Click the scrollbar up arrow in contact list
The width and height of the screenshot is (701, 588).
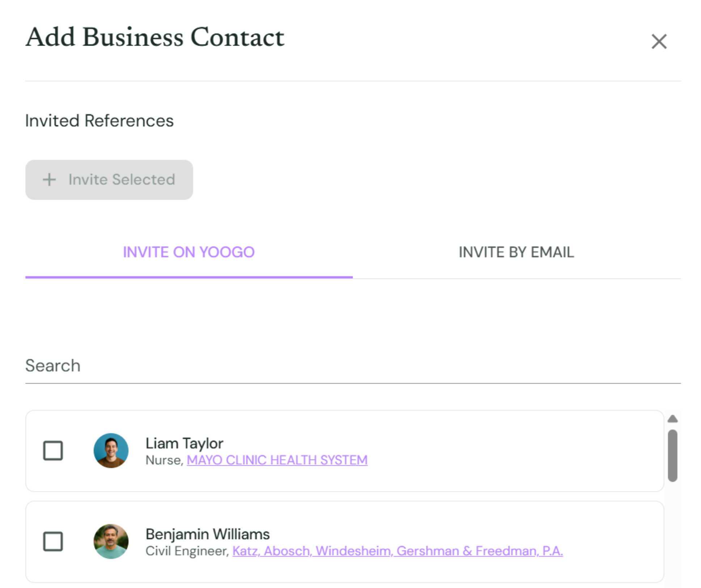point(672,419)
